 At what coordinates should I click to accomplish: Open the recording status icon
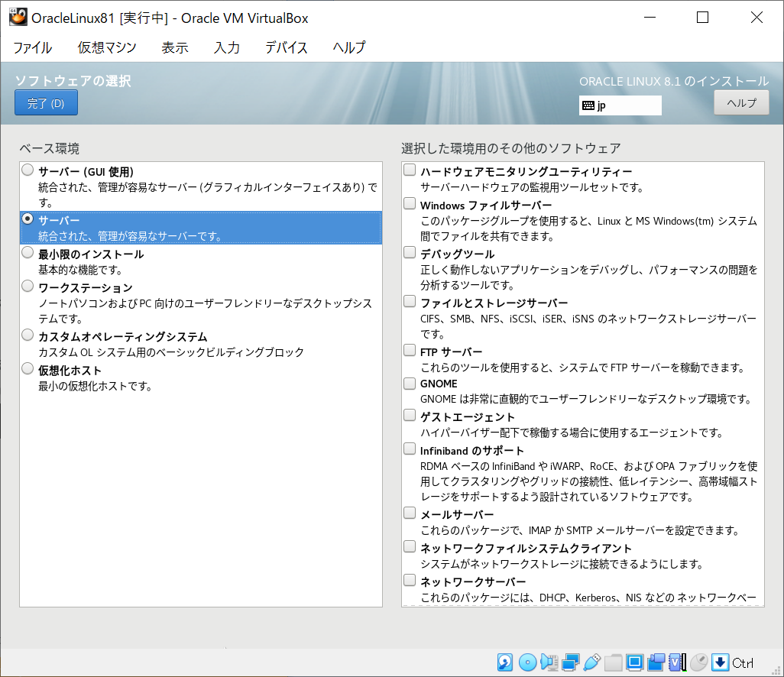click(x=655, y=663)
